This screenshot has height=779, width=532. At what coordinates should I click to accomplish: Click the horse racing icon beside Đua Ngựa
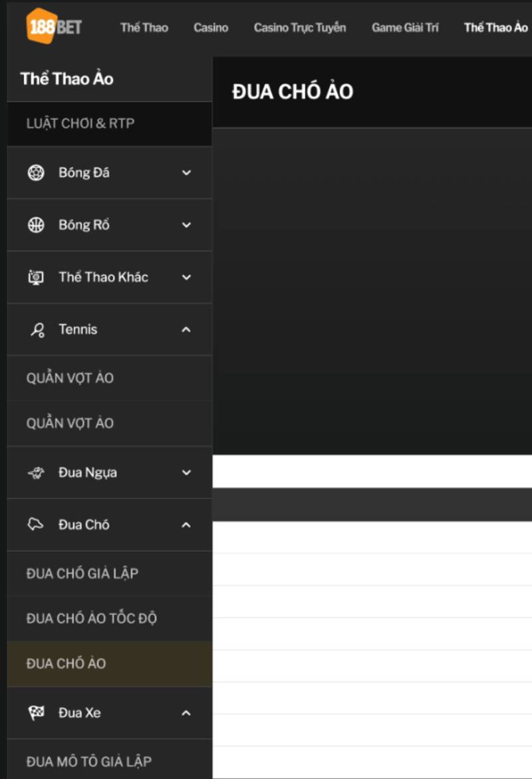(36, 473)
